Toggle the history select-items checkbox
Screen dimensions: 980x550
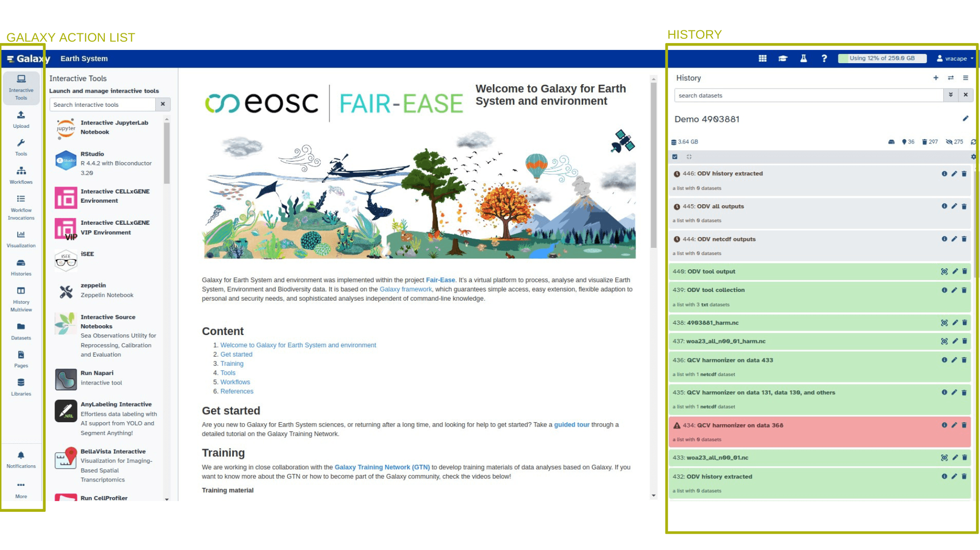(675, 157)
